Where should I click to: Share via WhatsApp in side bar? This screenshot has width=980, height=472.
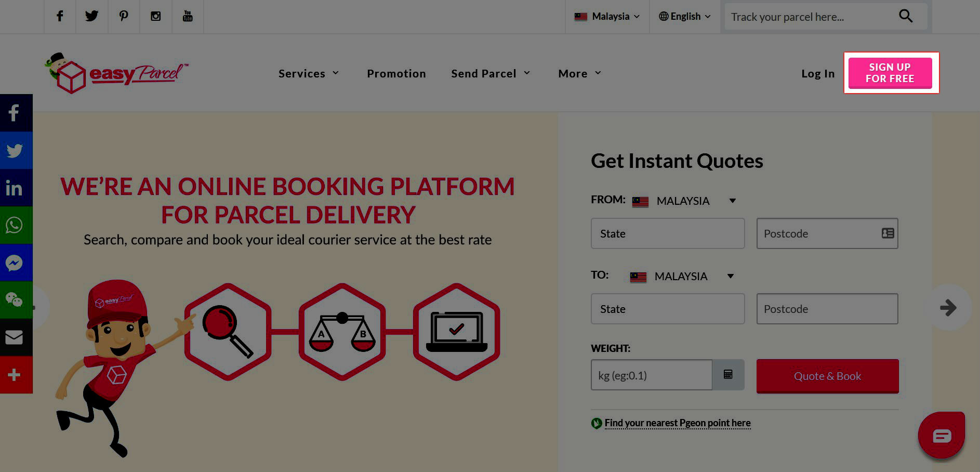point(16,225)
